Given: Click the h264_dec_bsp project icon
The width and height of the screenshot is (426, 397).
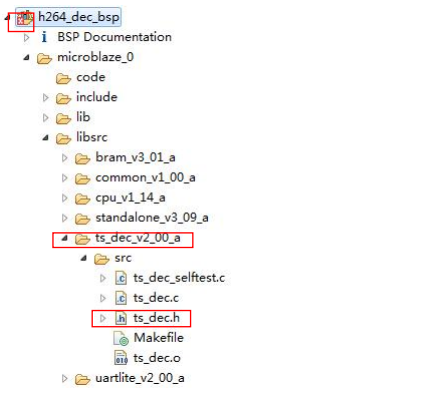Looking at the screenshot, I should point(25,18).
